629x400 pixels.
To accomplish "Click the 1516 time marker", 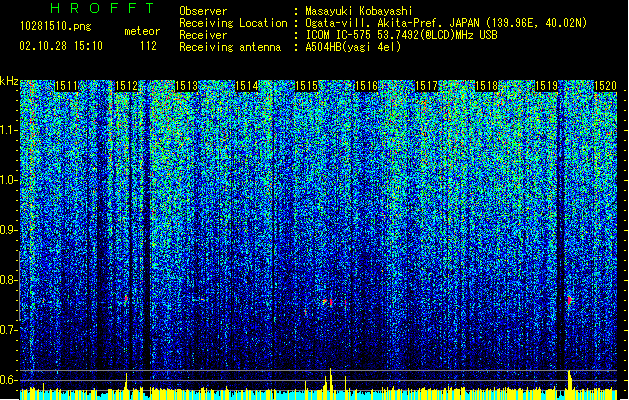I will tap(367, 86).
